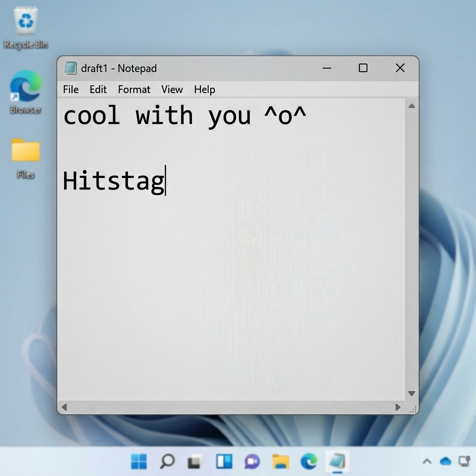
Task: Open File Explorer from the taskbar
Action: tap(280, 462)
